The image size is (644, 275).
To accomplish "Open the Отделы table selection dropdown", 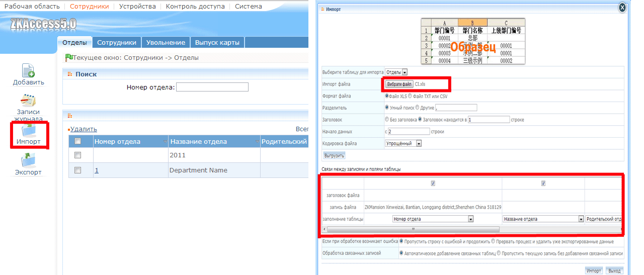I will (396, 72).
